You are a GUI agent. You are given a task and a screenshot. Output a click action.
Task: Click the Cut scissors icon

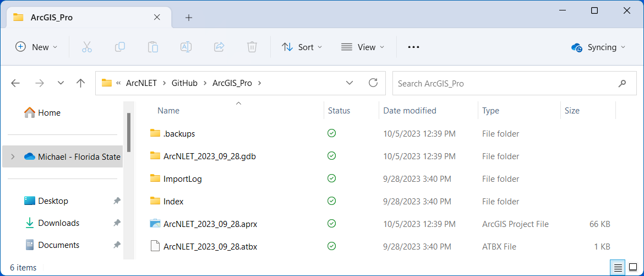tap(86, 47)
